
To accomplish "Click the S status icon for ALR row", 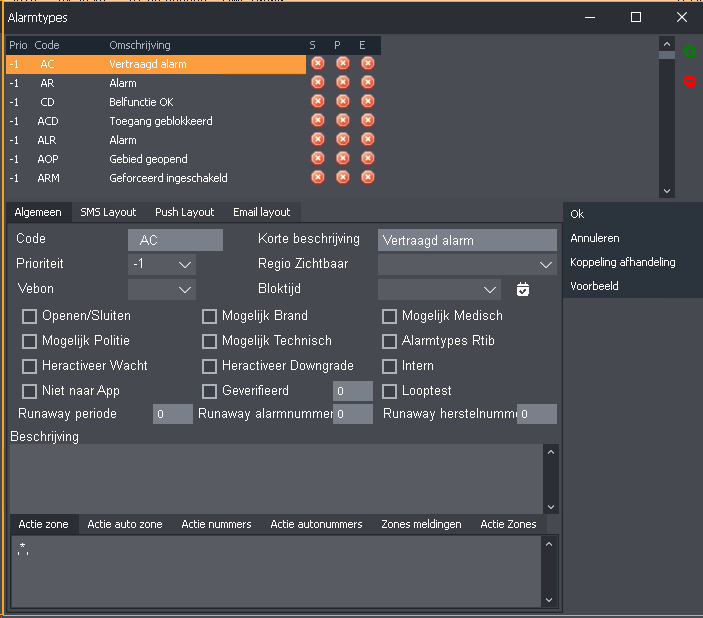I will [318, 140].
